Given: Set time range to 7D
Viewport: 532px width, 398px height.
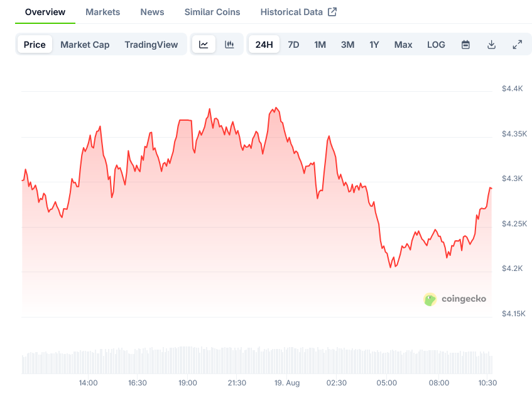Looking at the screenshot, I should (293, 45).
